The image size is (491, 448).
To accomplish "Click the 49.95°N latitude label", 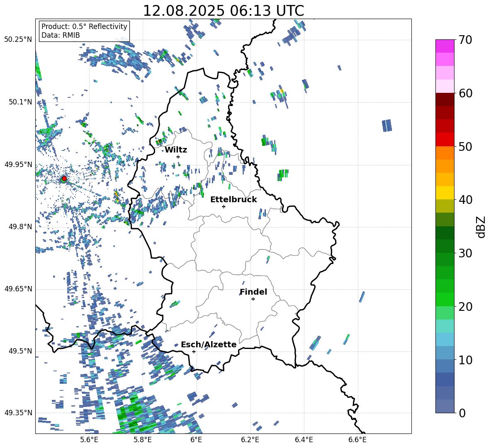I will (x=19, y=165).
